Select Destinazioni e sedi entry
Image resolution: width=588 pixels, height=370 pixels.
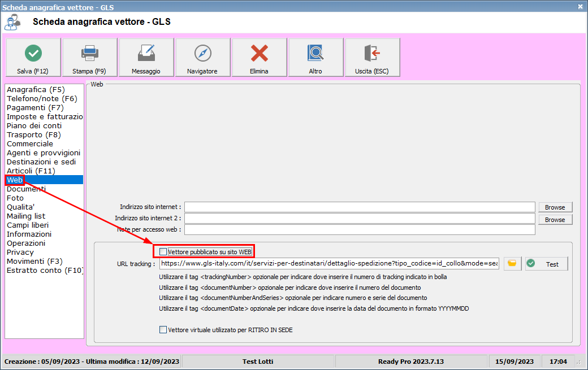(44, 162)
